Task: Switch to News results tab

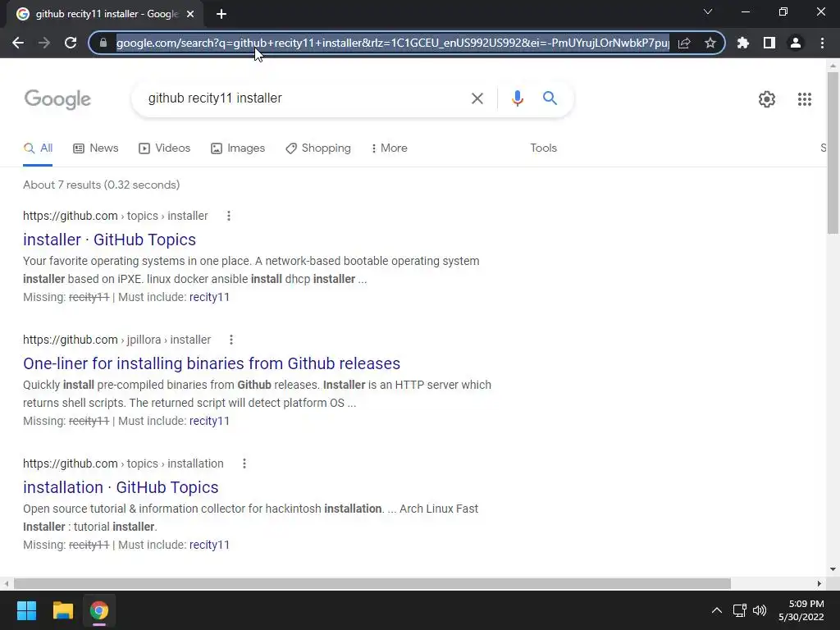Action: click(96, 148)
